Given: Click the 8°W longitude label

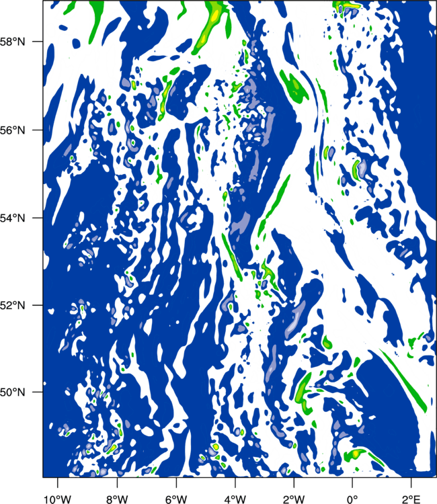Looking at the screenshot, I should [117, 499].
